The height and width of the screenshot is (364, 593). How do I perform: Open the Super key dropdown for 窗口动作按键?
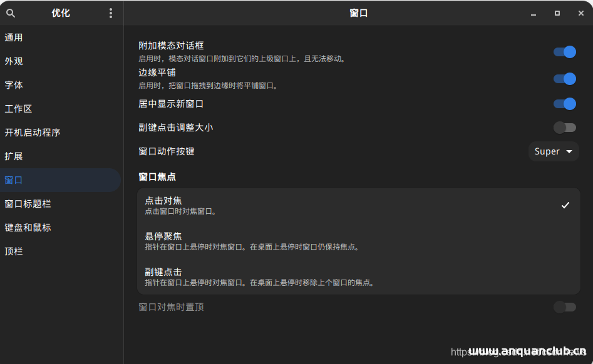553,151
